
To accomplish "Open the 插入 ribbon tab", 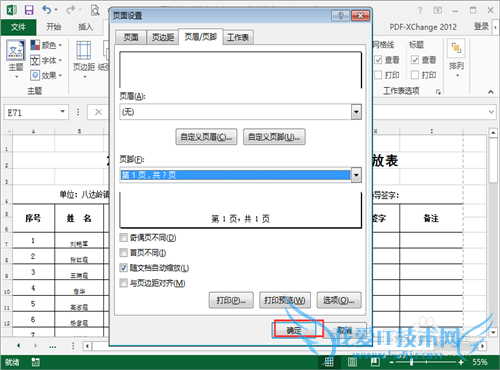I will point(86,27).
